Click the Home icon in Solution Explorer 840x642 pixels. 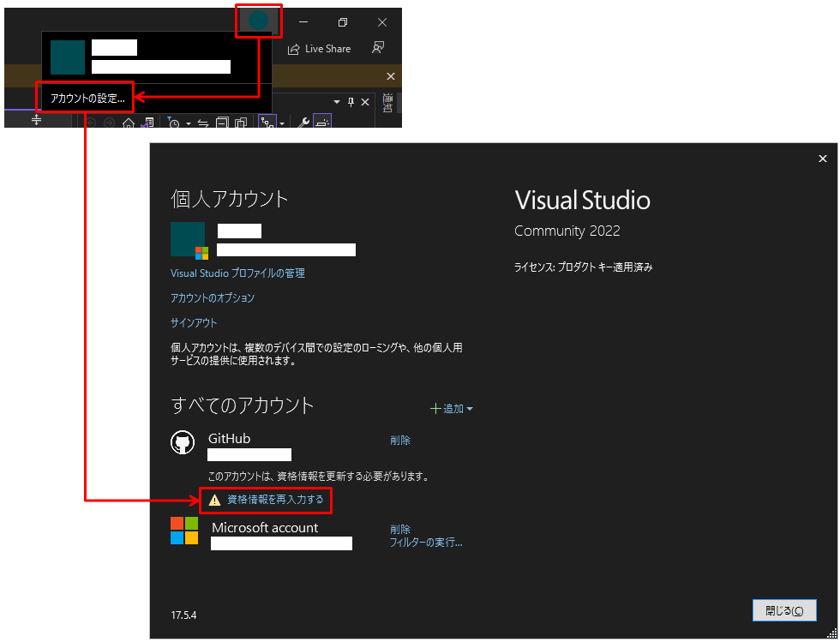pos(129,121)
